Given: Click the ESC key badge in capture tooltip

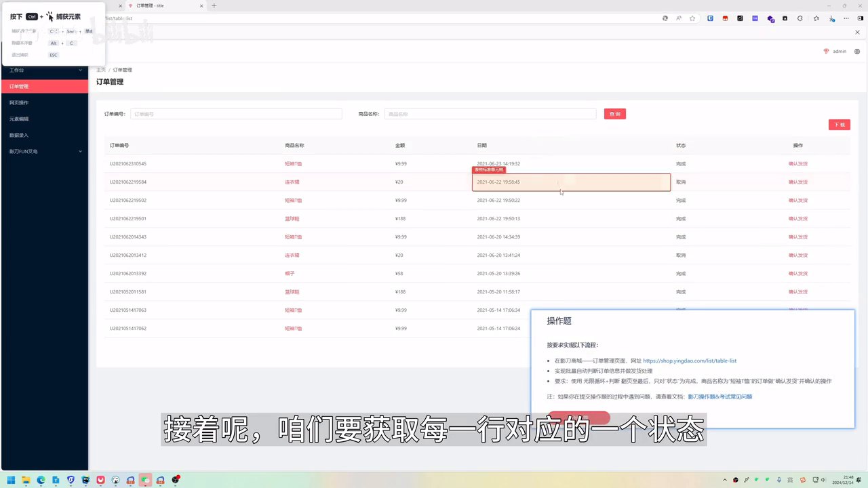Looking at the screenshot, I should (54, 55).
